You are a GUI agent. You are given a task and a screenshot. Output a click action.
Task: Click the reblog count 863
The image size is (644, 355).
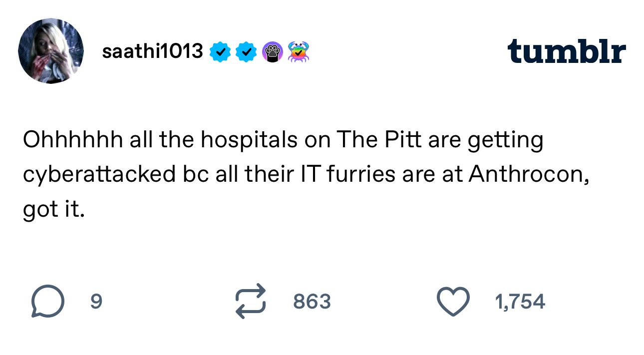click(312, 302)
